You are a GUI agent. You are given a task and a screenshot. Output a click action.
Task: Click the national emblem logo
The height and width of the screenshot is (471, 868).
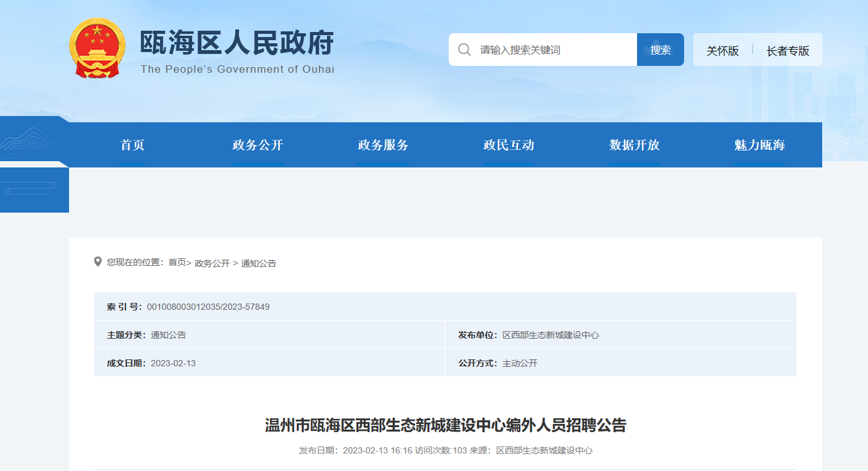click(96, 49)
